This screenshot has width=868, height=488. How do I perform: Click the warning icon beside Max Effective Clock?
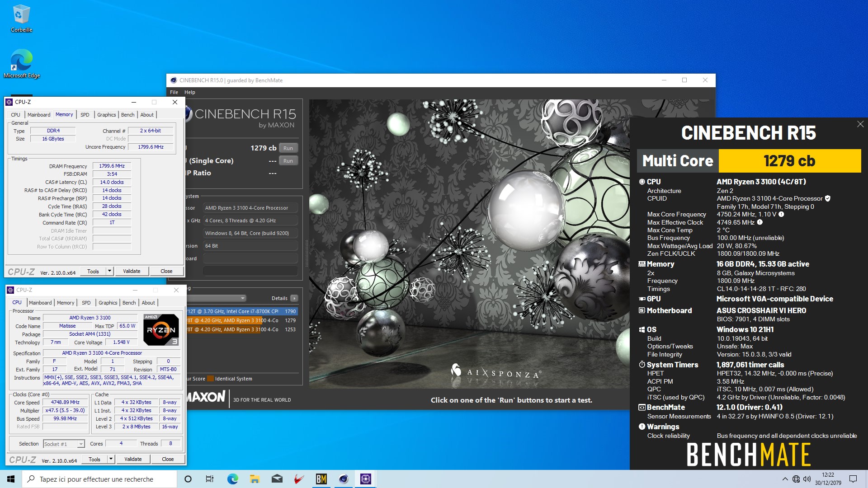click(760, 222)
